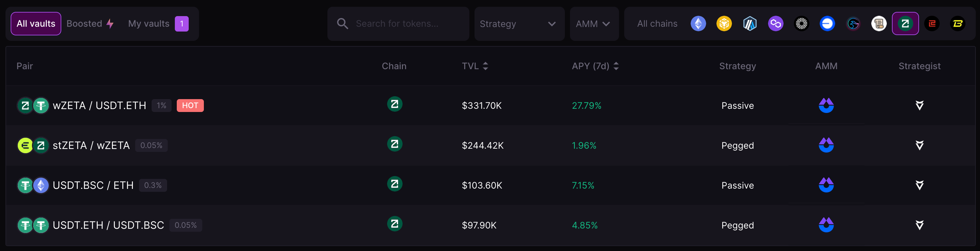Open the stZETA / wZETA vault

pyautogui.click(x=91, y=145)
